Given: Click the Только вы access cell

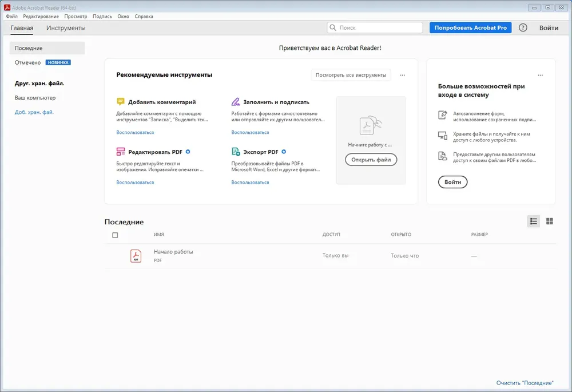Looking at the screenshot, I should tap(335, 255).
